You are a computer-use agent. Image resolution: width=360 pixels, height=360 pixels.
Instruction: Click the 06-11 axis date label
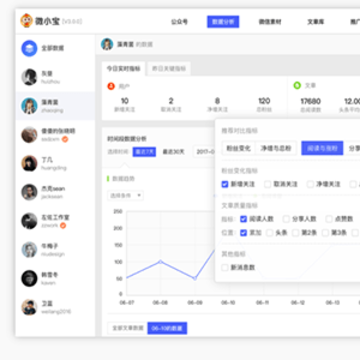click(262, 303)
